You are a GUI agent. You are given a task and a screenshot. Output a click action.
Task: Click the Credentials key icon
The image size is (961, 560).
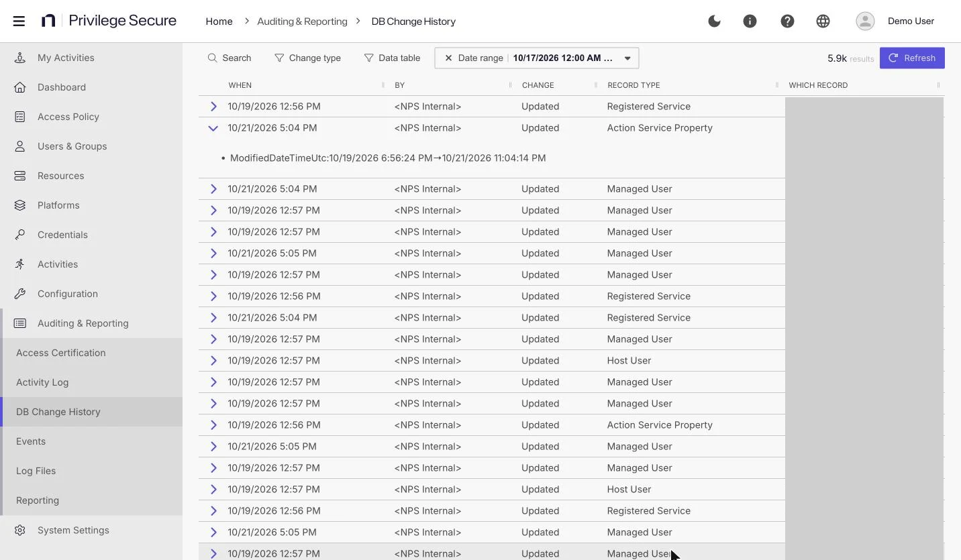(20, 235)
